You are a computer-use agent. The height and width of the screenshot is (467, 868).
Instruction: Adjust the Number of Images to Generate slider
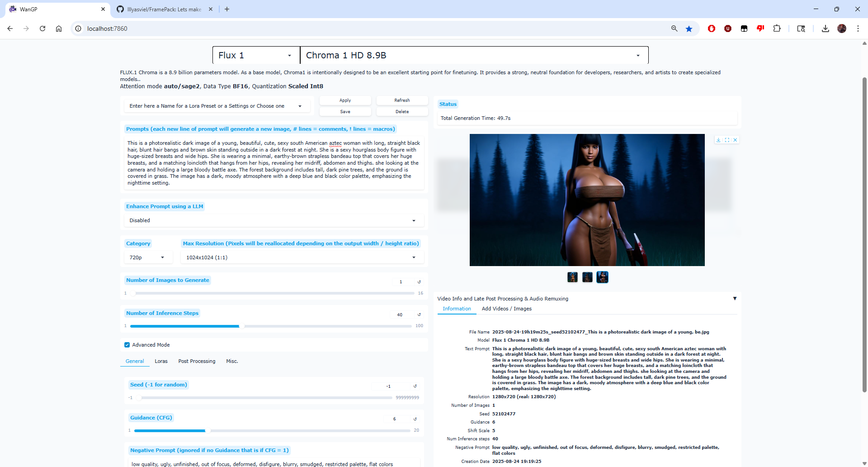pyautogui.click(x=272, y=293)
